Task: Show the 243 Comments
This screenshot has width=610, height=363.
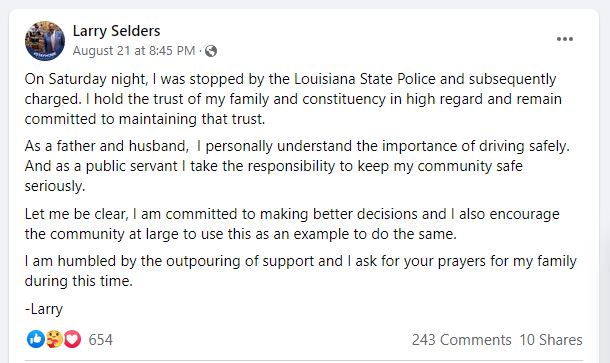Action: (x=461, y=340)
